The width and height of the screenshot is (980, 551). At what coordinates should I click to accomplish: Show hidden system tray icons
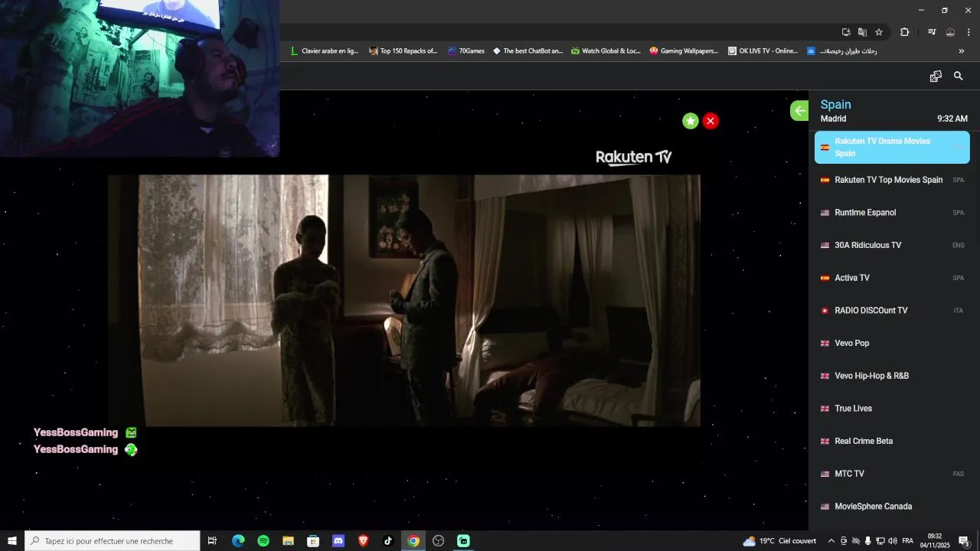coord(831,541)
